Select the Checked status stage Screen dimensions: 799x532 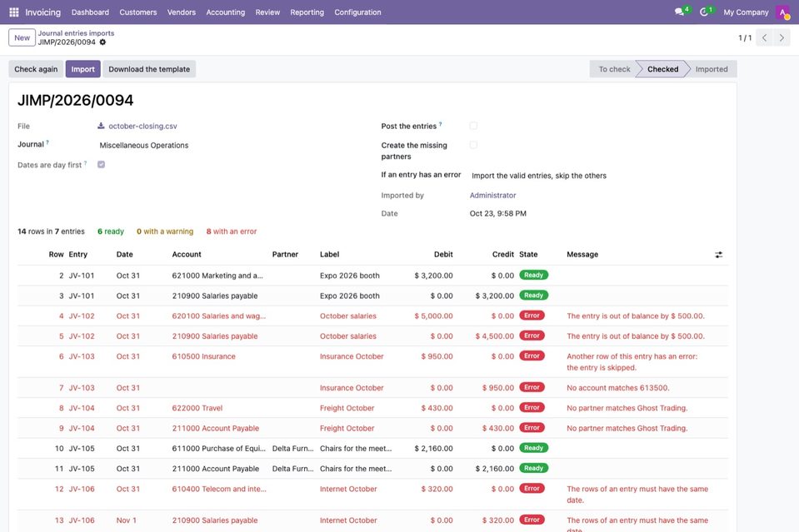point(662,69)
